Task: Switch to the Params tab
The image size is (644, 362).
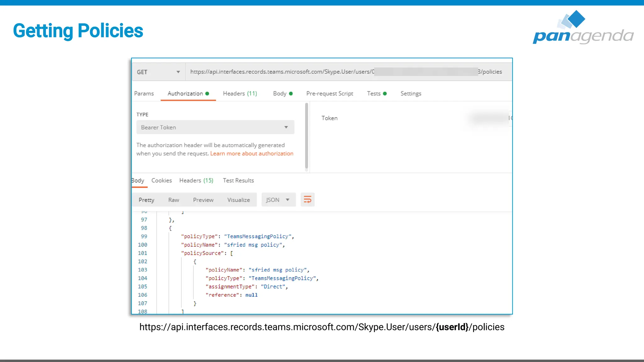Action: point(144,94)
